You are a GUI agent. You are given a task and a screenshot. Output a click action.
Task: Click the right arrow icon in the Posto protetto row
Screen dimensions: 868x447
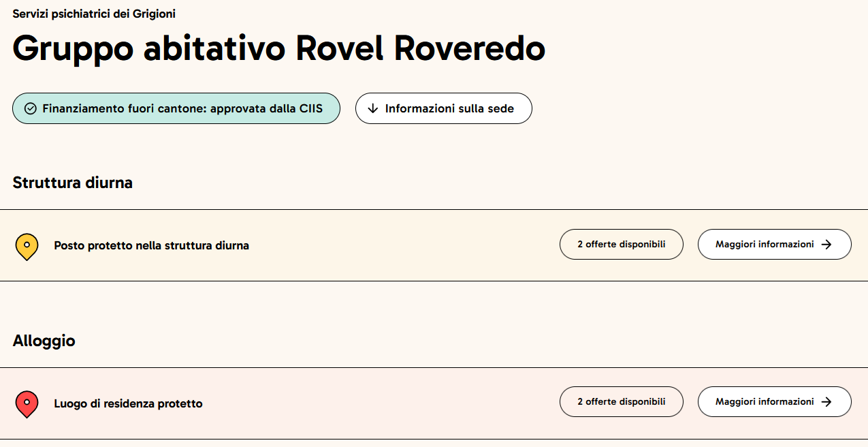click(x=826, y=245)
